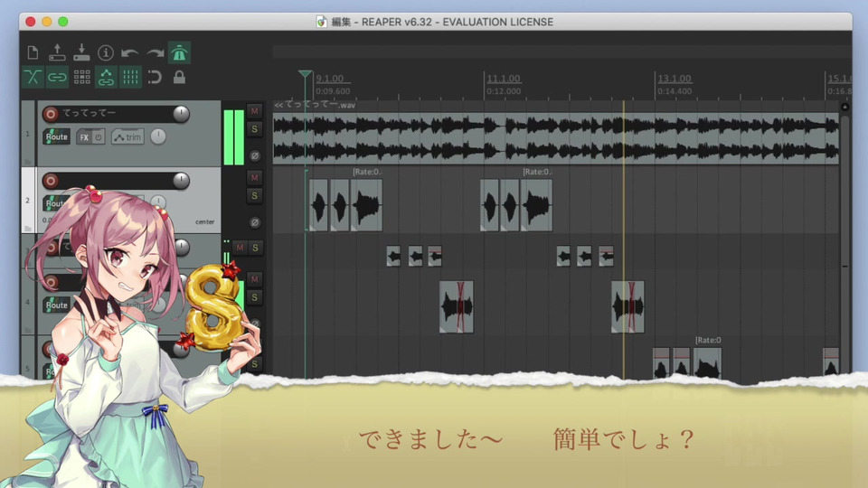Click track 1 volume knob
Screen dimensions: 868x488
(x=181, y=114)
